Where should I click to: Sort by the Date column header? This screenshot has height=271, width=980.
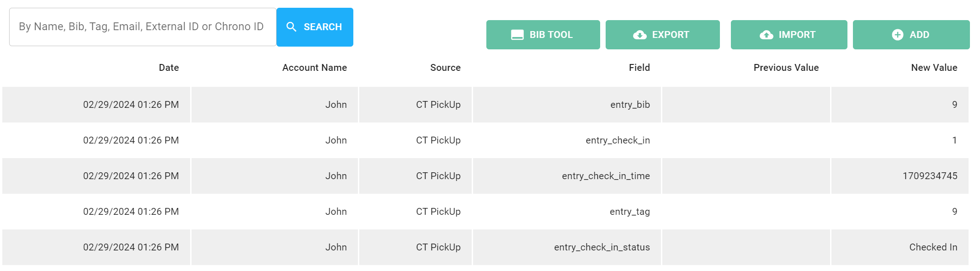pyautogui.click(x=169, y=68)
